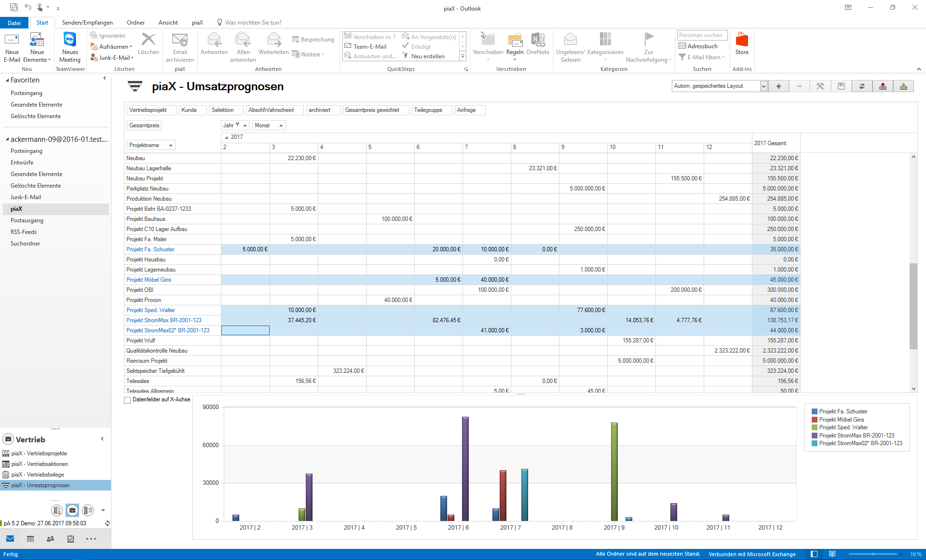Click the normal view icon in status bar
Viewport: 926px width, 560px height.
(x=814, y=554)
